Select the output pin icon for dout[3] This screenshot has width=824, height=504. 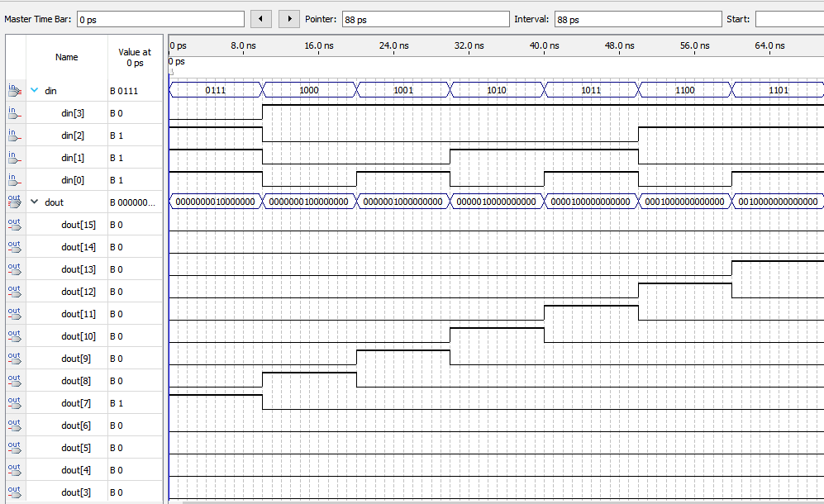pyautogui.click(x=14, y=492)
